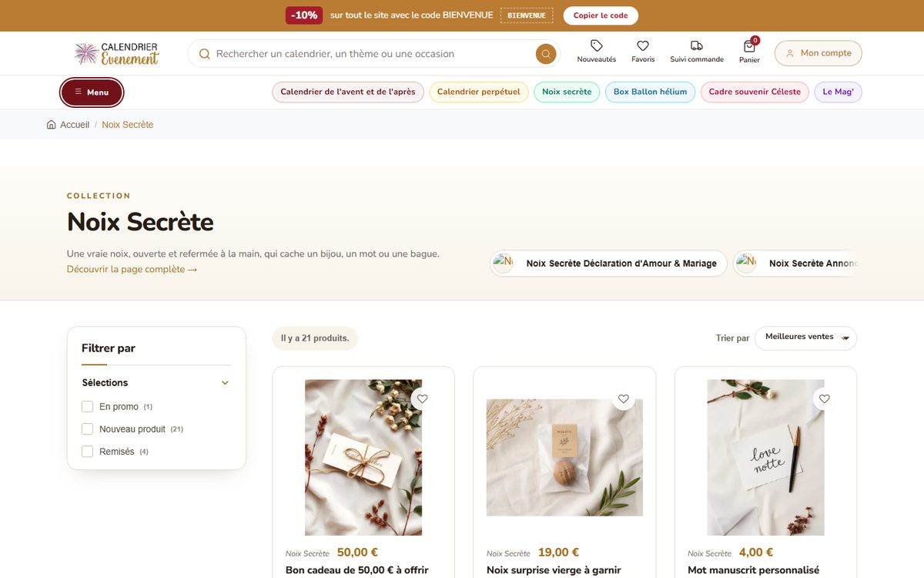Screen dimensions: 924x578
Task: Open Noix secrète category pill
Action: point(567,92)
